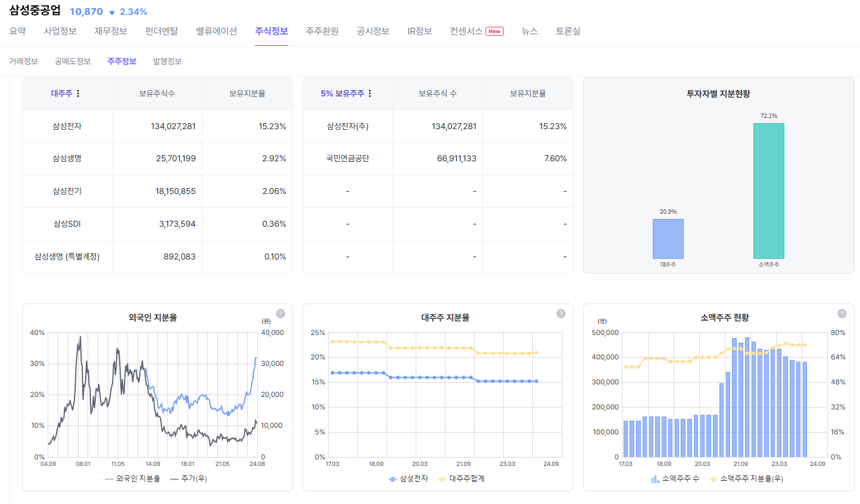
Task: Open the help tooltip on 대주주 지분율 chart
Action: coord(560,314)
